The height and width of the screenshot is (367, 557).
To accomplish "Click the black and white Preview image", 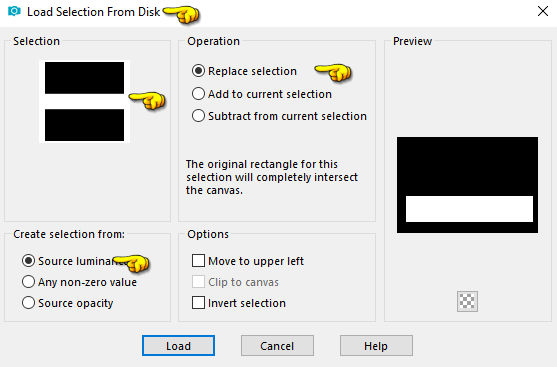I will [467, 185].
